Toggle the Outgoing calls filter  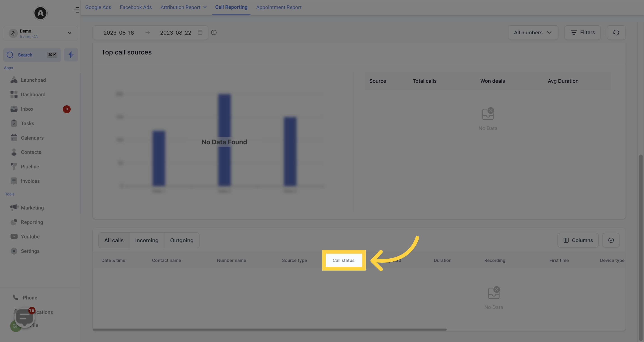point(181,240)
